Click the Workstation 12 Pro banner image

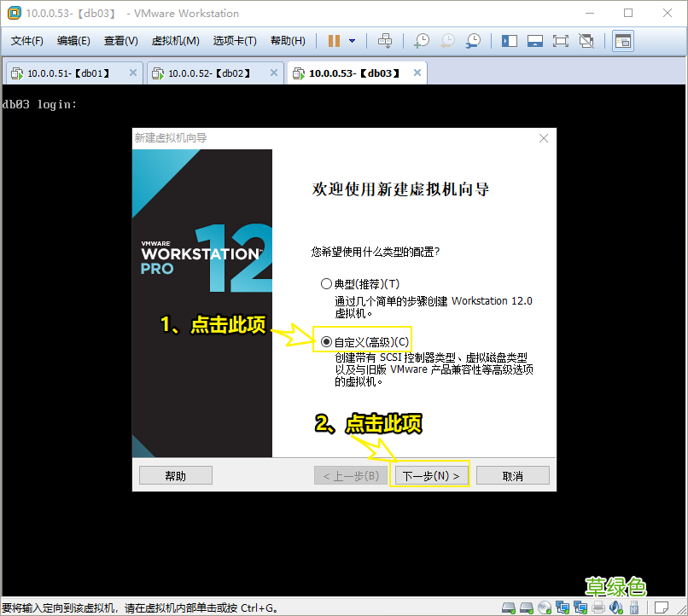201,303
